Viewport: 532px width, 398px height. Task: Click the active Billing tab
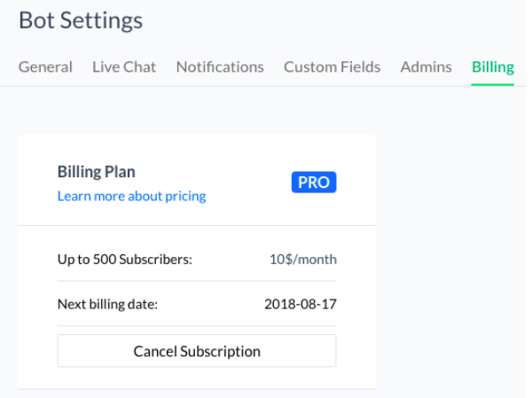coord(492,66)
